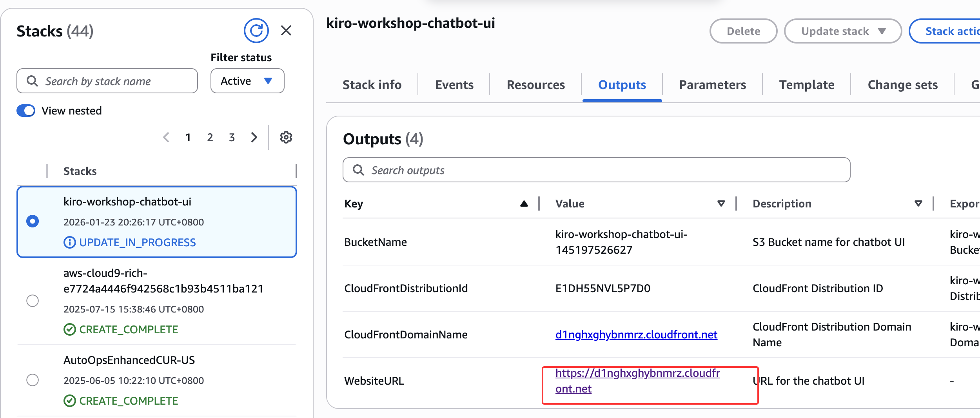Sort outputs by Value column
Screen dimensions: 980x418
coord(721,204)
